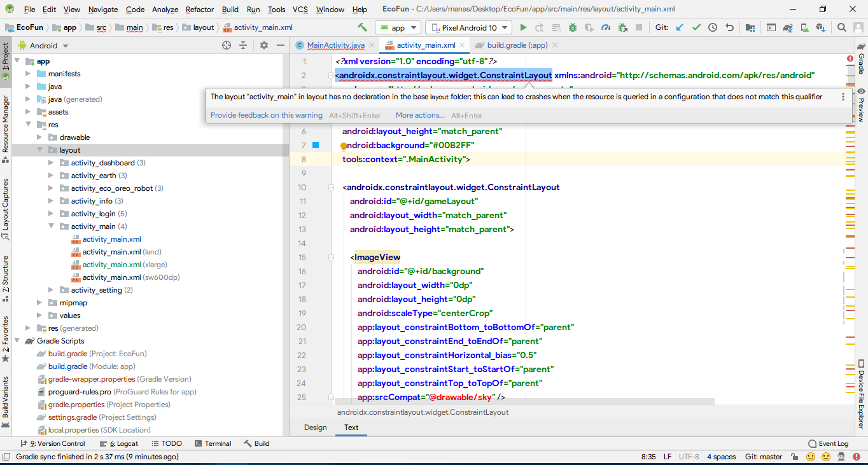Switch editor to Design view
The width and height of the screenshot is (868, 465).
[x=315, y=427]
